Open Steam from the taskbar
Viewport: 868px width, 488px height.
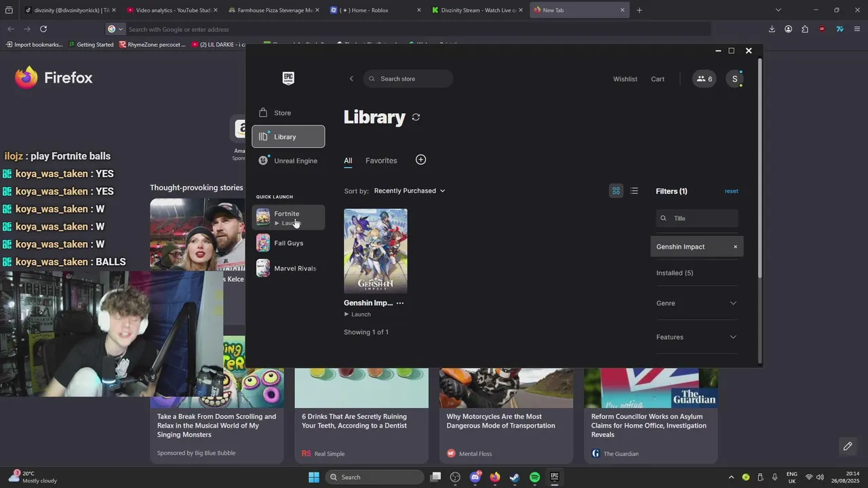pos(515,477)
